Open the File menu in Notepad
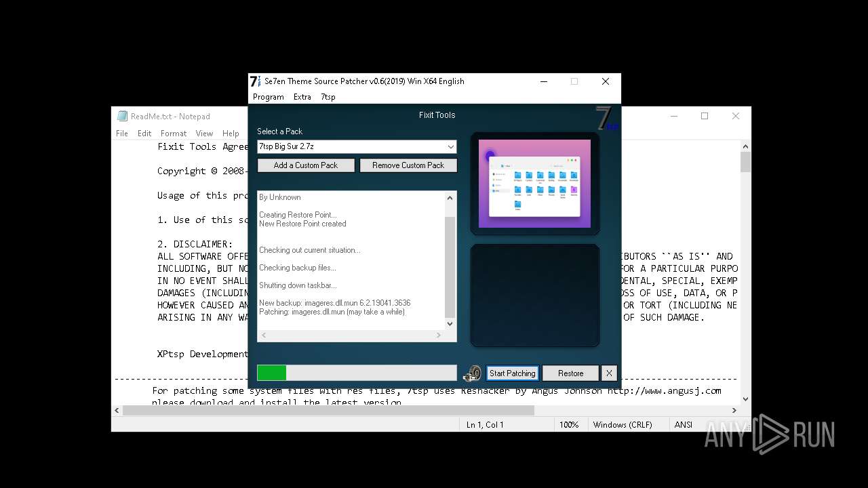The height and width of the screenshot is (488, 868). click(122, 134)
